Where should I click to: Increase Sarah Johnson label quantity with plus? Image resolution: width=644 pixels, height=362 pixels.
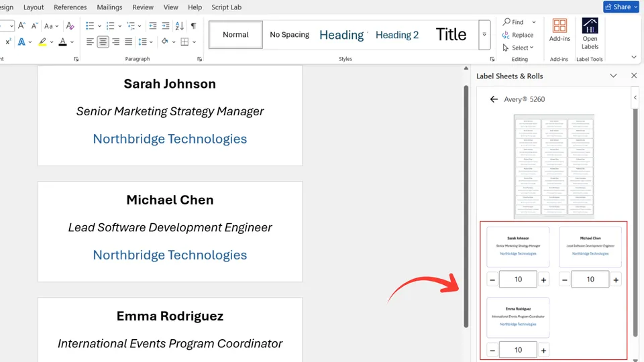[x=543, y=280]
